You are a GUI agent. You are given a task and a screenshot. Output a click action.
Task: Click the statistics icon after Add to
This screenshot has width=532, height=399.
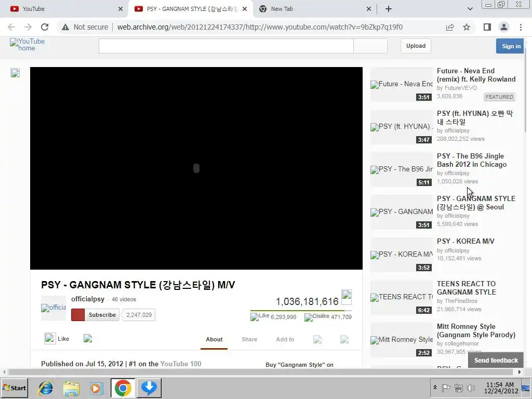point(317,339)
